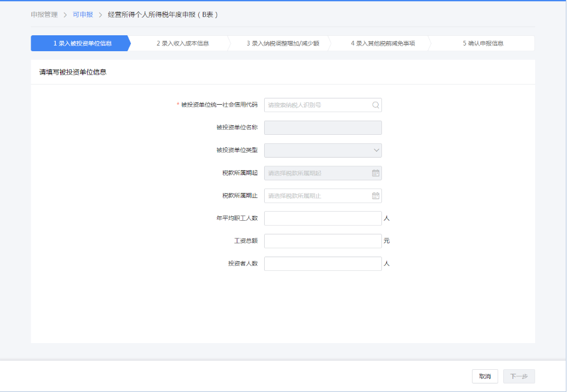The image size is (567, 392).
Task: Click the 税款所属期止 date field
Action: click(x=317, y=196)
